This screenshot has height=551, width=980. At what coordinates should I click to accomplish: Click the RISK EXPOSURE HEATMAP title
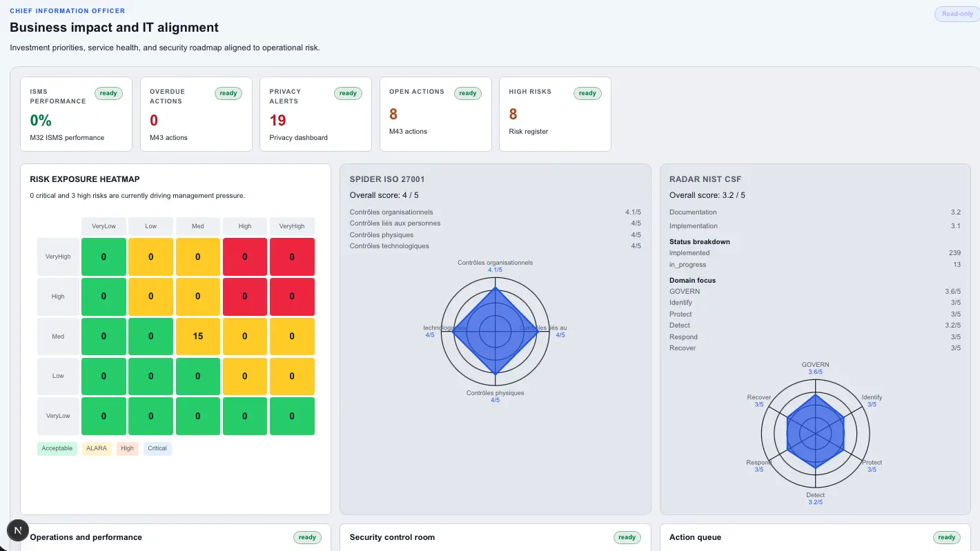[x=85, y=179]
